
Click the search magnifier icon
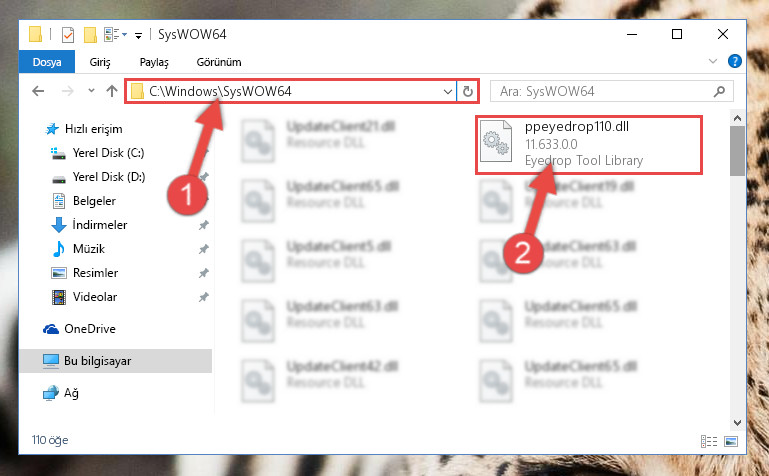[719, 92]
